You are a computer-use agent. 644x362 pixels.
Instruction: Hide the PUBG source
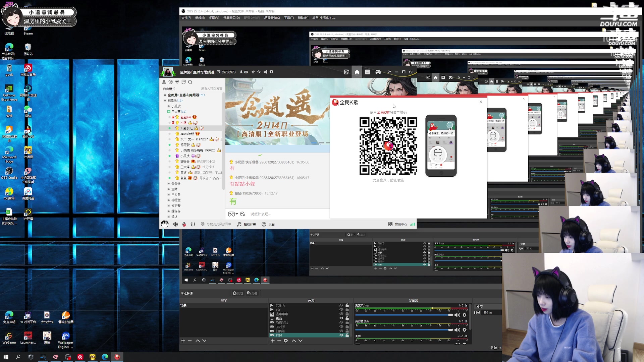coord(341,335)
